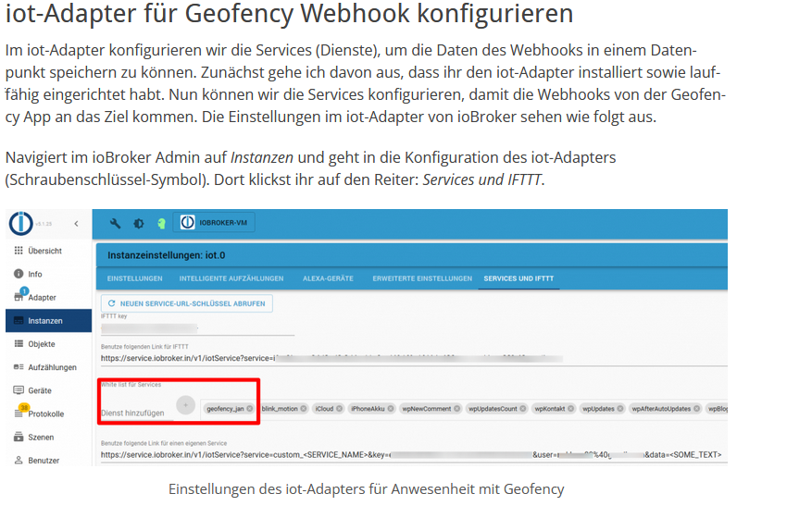Screen dimensions: 812x506
Task: Open Aufzählungen in the sidebar
Action: (x=49, y=367)
